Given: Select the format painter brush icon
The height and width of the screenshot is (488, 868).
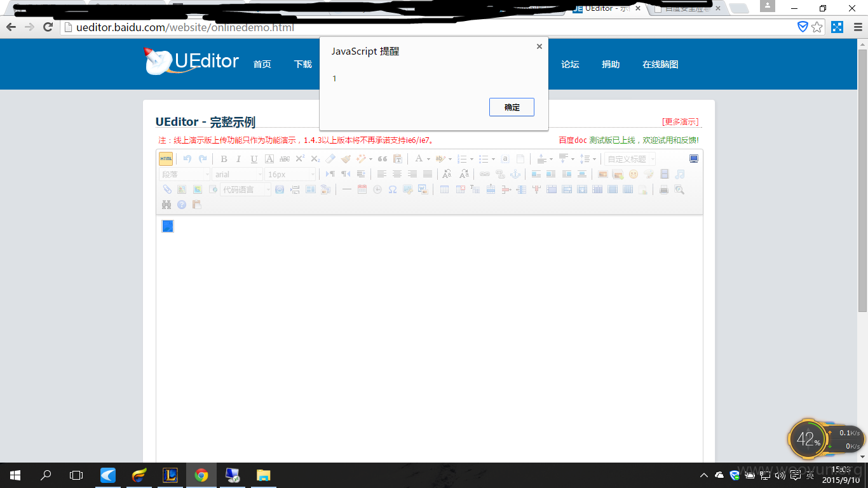Looking at the screenshot, I should point(346,159).
